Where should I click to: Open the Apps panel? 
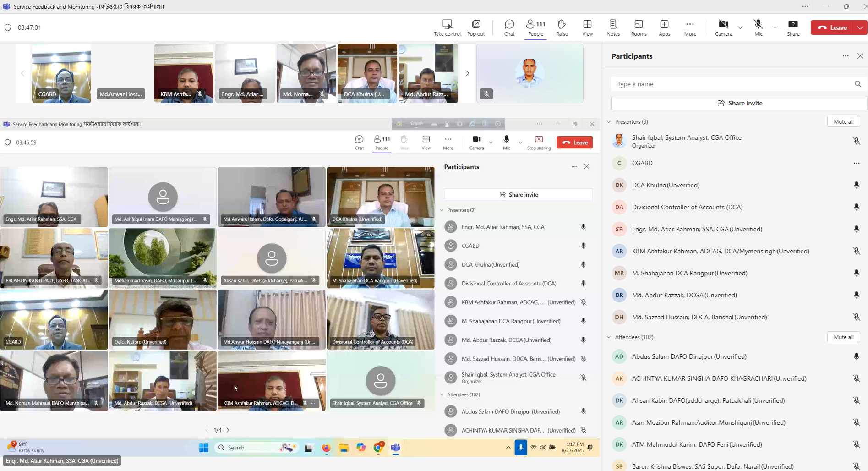[x=664, y=27]
